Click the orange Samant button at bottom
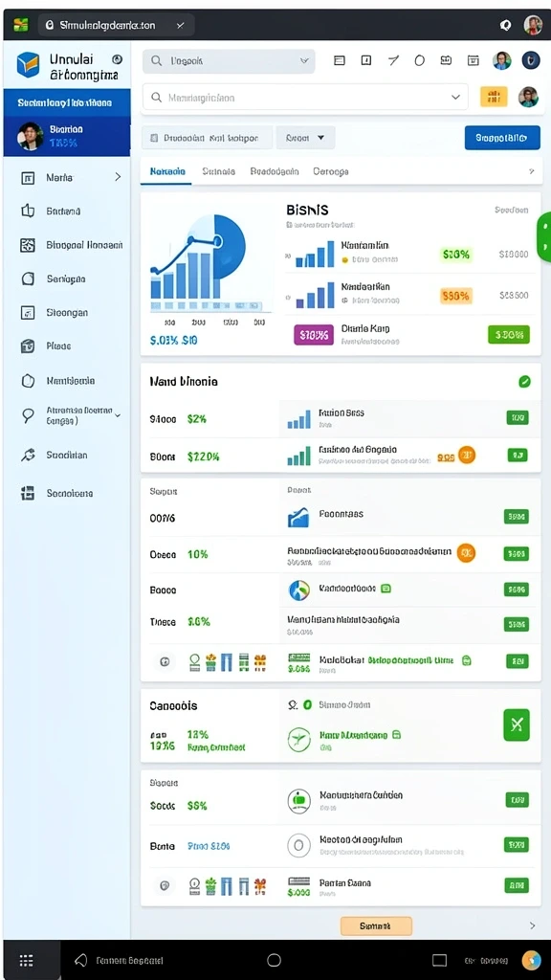 coord(376,925)
